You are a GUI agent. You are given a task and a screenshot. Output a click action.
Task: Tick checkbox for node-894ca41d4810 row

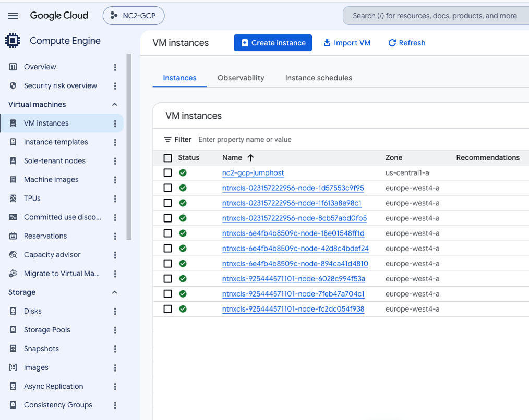point(167,264)
